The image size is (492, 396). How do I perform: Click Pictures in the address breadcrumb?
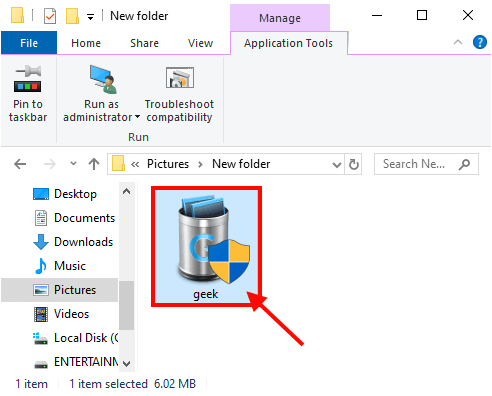[x=168, y=164]
